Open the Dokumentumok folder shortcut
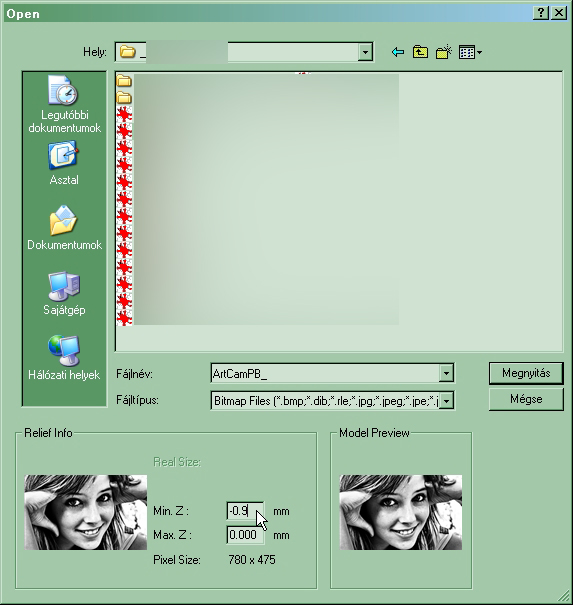This screenshot has height=605, width=573. 64,228
